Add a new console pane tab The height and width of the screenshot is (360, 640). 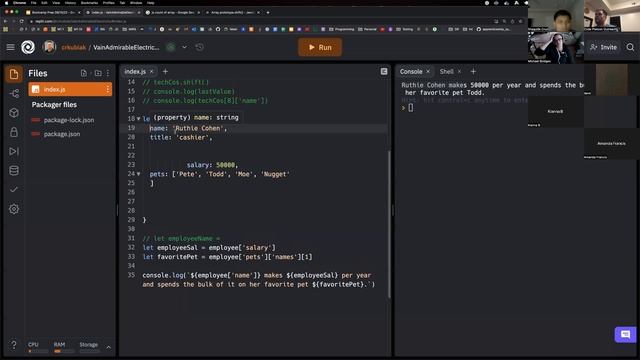(473, 71)
